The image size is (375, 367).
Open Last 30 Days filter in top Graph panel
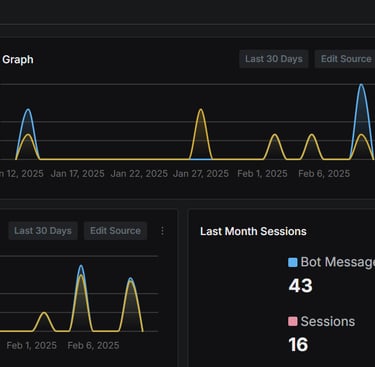tap(274, 59)
